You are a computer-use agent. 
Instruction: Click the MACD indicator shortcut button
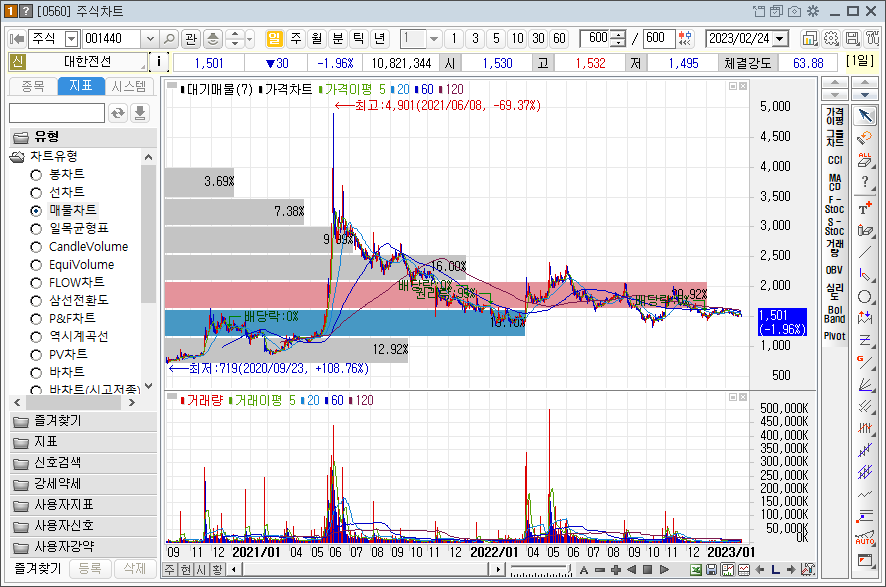coord(835,182)
